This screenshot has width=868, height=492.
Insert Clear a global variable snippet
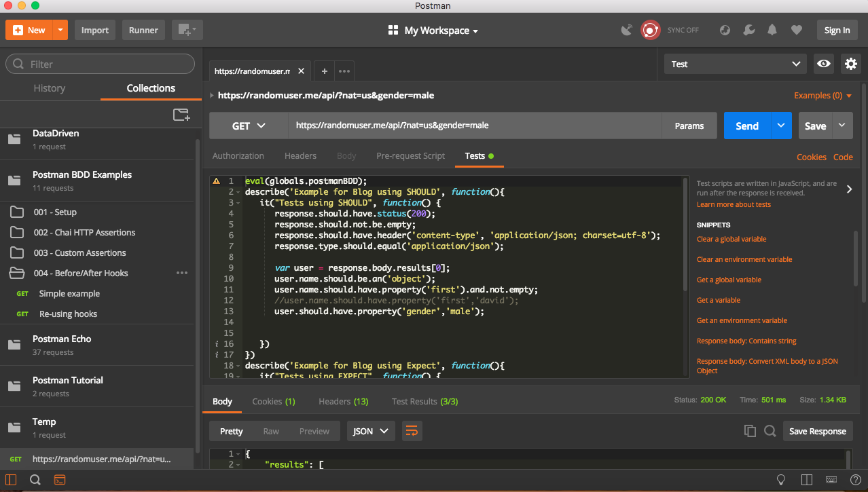coord(731,239)
